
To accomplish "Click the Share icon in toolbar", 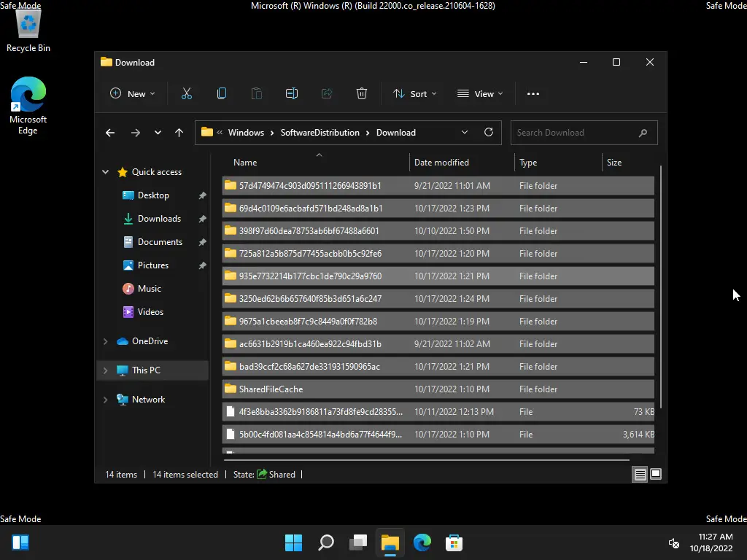I will tap(327, 94).
